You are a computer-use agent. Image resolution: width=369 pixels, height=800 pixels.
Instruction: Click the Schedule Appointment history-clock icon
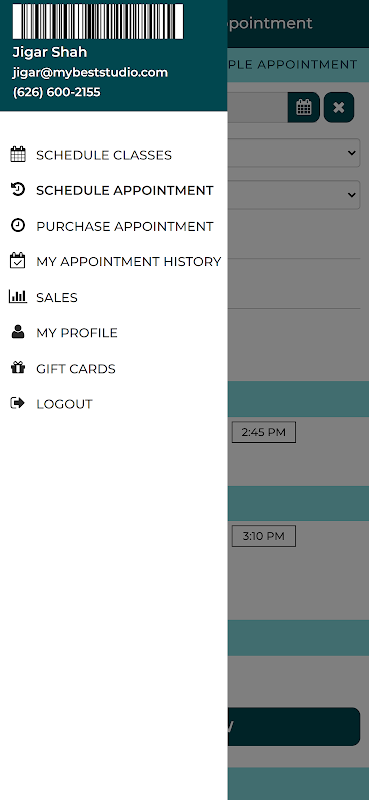[x=18, y=190]
